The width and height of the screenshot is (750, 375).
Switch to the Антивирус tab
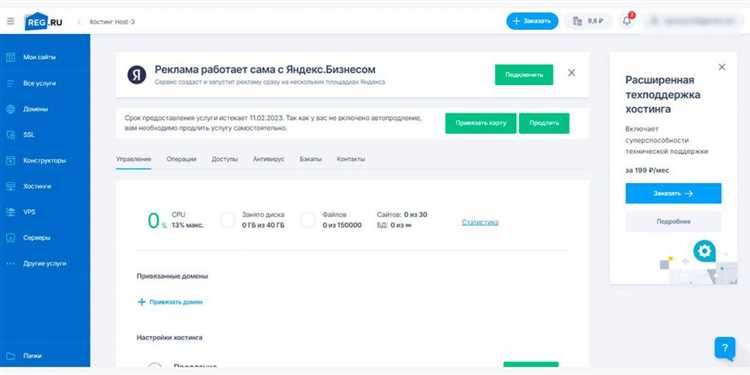(268, 159)
